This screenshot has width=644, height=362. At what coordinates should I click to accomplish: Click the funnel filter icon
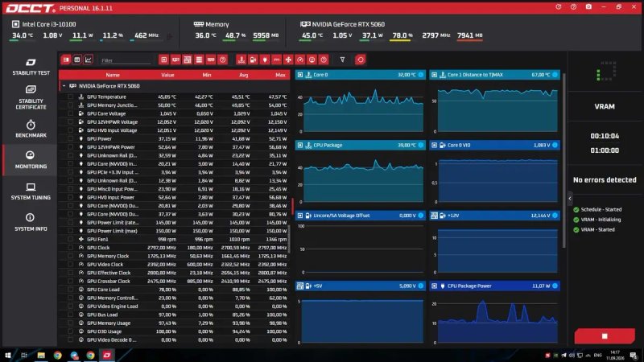(342, 60)
